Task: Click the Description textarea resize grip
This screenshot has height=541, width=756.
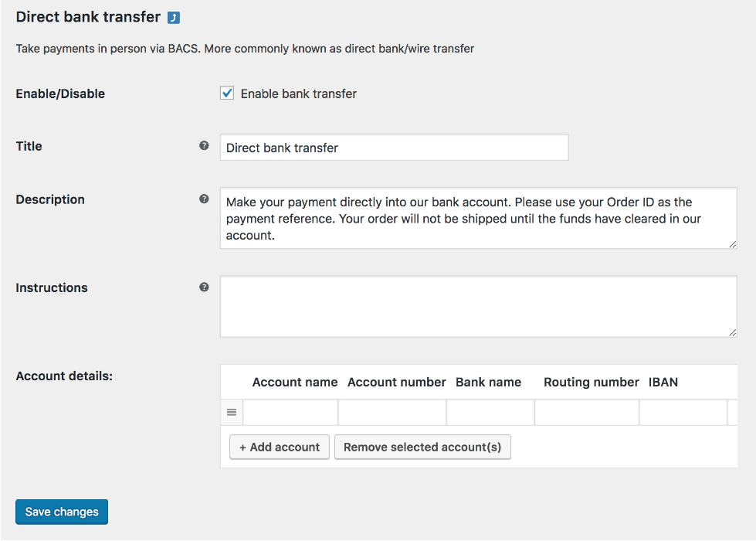Action: click(x=731, y=243)
